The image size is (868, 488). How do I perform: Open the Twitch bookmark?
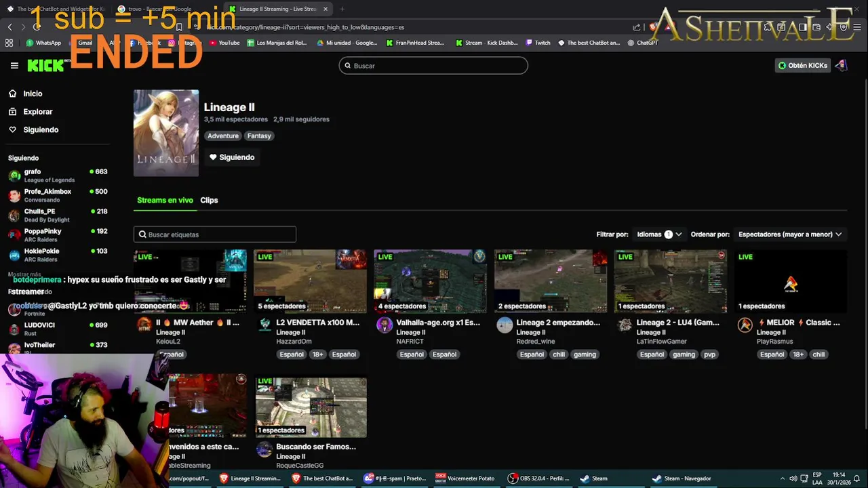pos(538,43)
